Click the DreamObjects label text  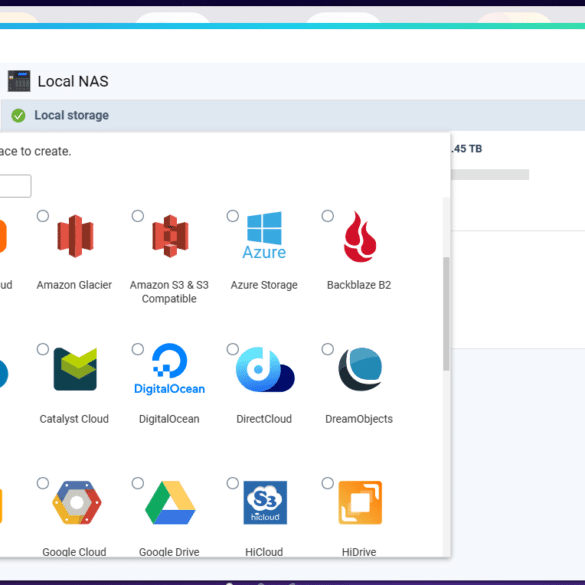[359, 419]
